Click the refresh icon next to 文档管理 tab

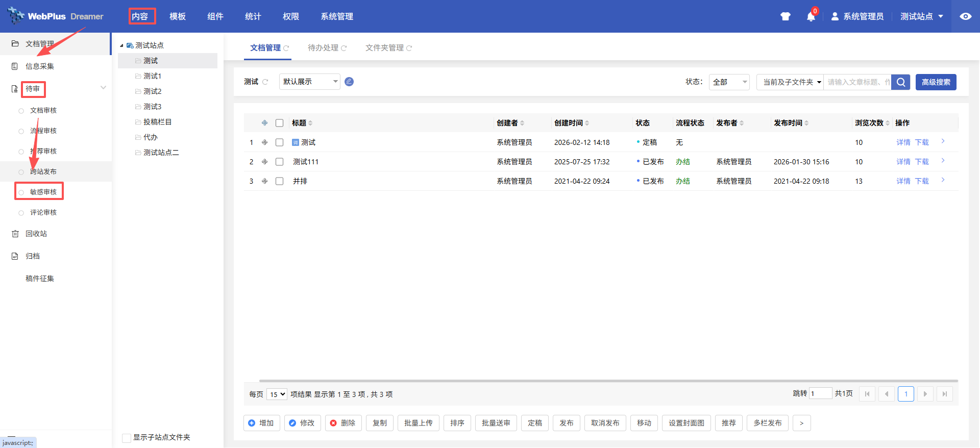click(x=286, y=48)
